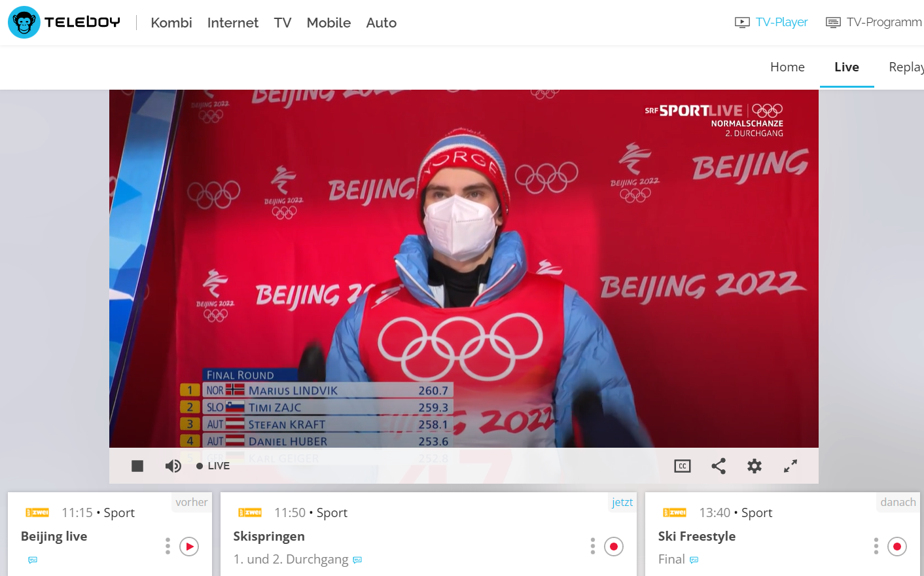The image size is (924, 576).
Task: Stop the live stream playback
Action: pyautogui.click(x=137, y=466)
